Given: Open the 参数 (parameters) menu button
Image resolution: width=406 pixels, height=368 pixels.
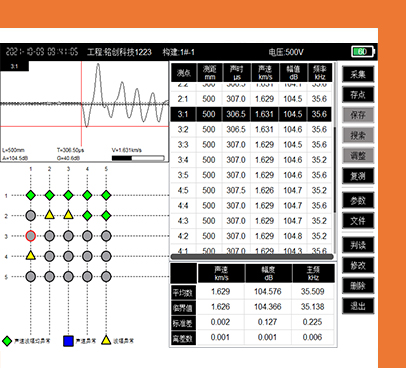Looking at the screenshot, I should (358, 200).
